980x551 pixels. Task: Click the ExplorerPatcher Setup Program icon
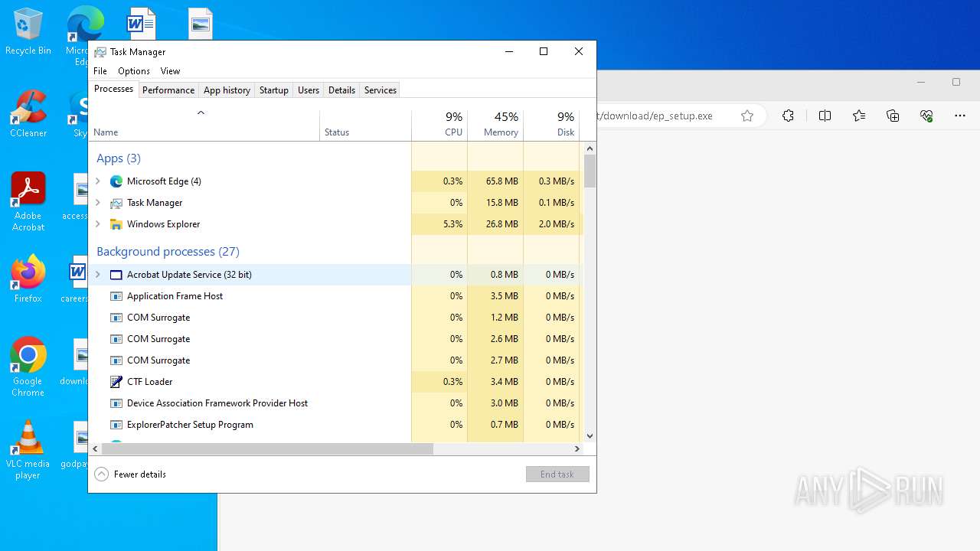(x=116, y=425)
